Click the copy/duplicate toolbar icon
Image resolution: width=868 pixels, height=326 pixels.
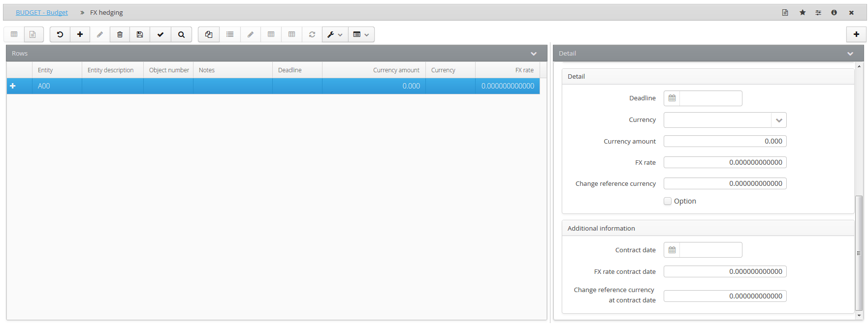tap(209, 34)
